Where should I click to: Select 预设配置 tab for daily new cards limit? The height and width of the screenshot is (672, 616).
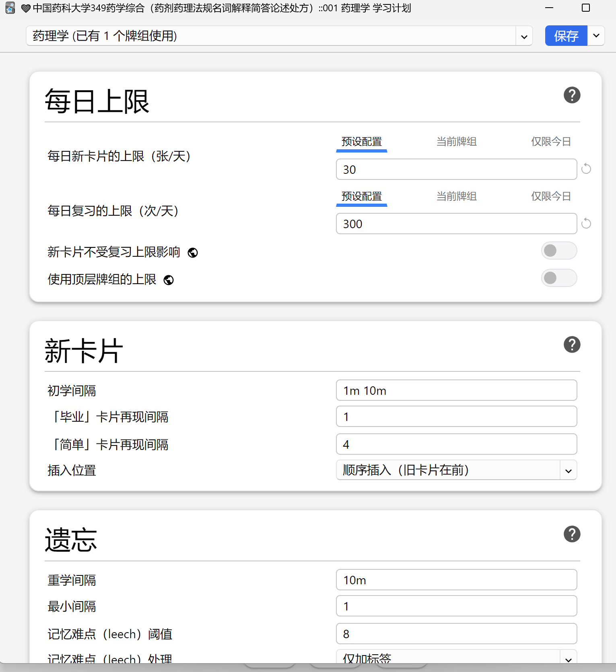(362, 142)
